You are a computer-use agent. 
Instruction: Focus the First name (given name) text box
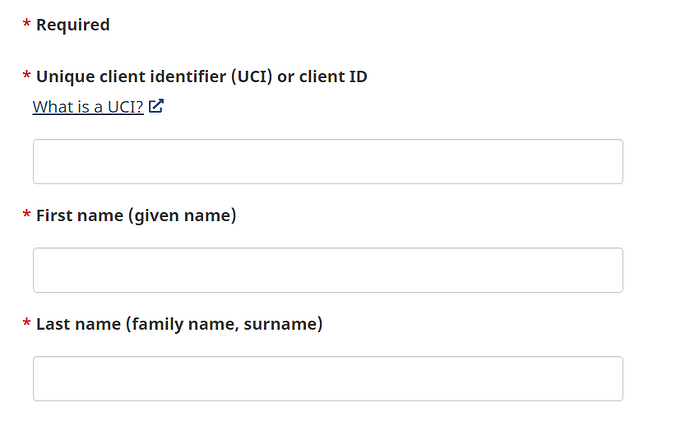[328, 270]
